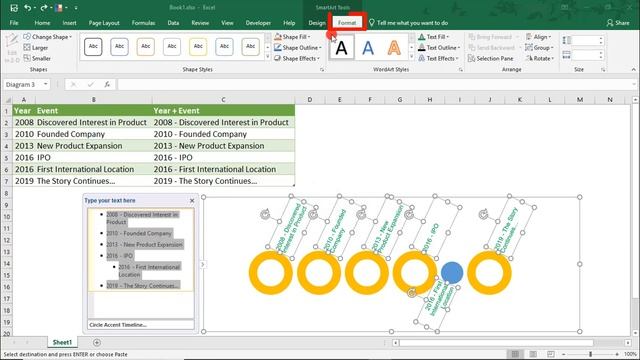Select the first yellow ring circle
Screen dimensions: 640x360
(x=270, y=273)
